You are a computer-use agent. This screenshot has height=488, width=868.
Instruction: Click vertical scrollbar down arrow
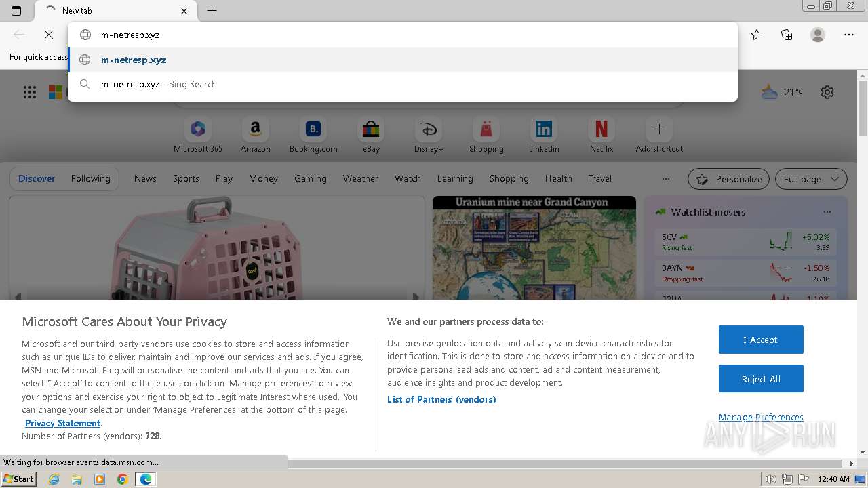coord(863,452)
